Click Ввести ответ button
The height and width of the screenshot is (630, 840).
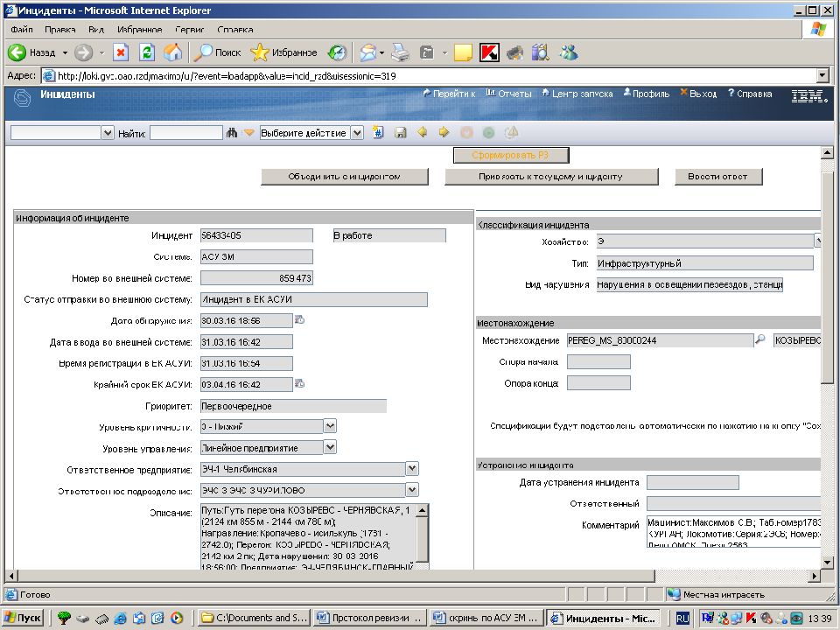(717, 177)
